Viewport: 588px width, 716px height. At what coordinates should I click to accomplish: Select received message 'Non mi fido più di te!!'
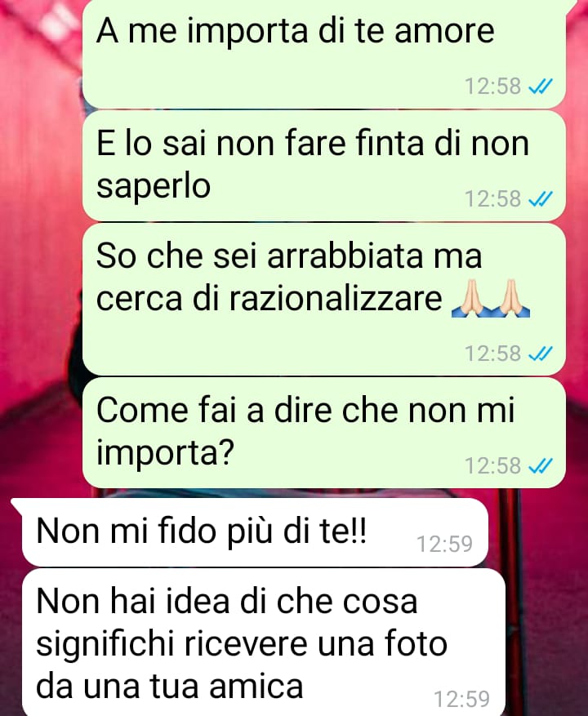click(x=255, y=532)
